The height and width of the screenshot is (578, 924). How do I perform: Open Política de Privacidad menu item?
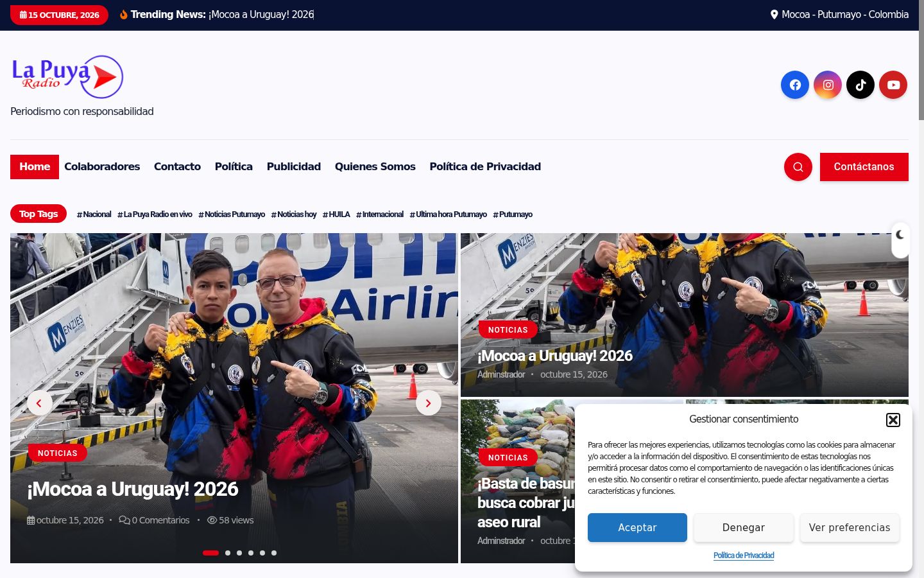[485, 167]
